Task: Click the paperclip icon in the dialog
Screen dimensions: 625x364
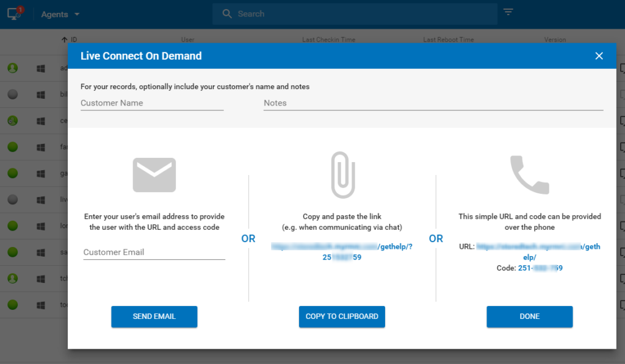Action: tap(342, 175)
